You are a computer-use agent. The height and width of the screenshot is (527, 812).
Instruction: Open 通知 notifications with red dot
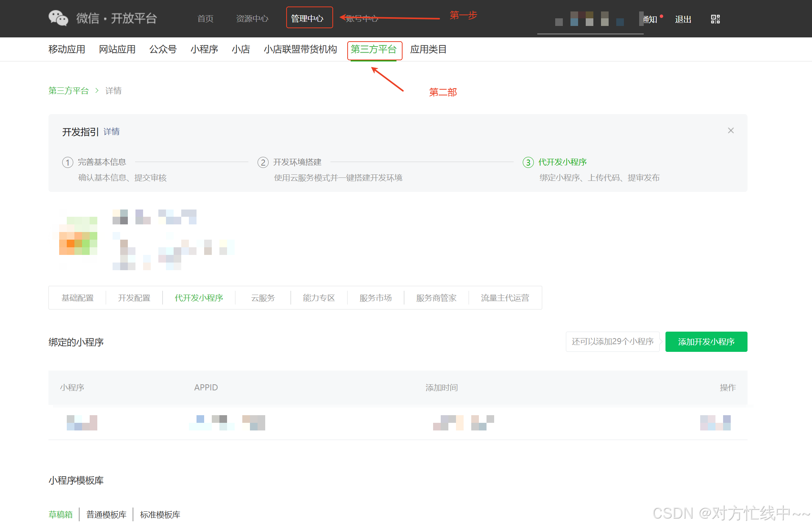650,19
